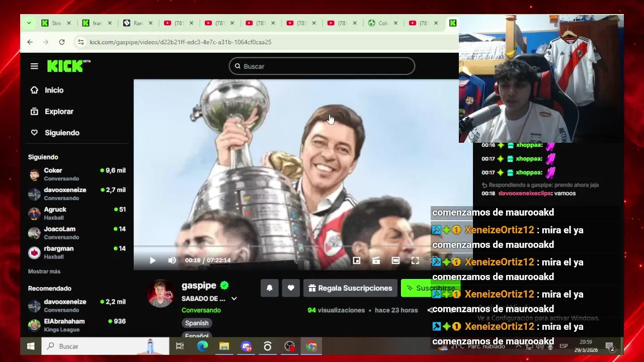Viewport: 644px width, 362px height.
Task: Click the verified badge next to gaspipe
Action: pyautogui.click(x=224, y=286)
